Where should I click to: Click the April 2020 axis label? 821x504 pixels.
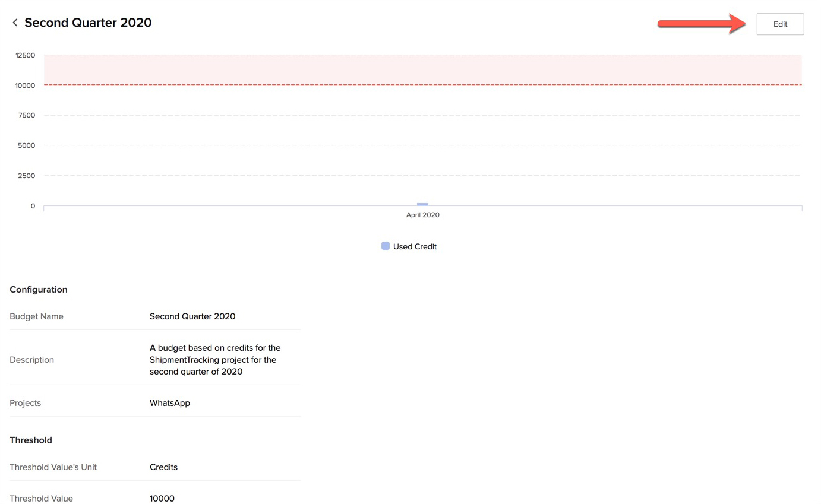pyautogui.click(x=422, y=214)
